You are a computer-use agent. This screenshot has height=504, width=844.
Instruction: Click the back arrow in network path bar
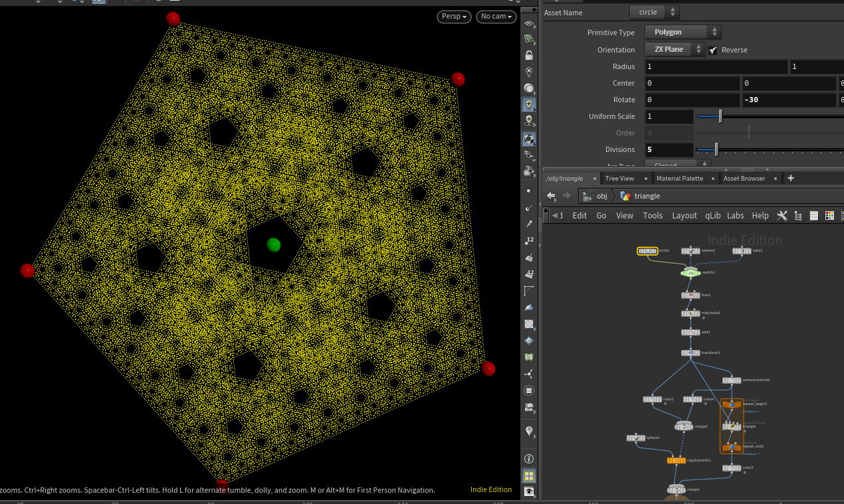click(x=551, y=196)
